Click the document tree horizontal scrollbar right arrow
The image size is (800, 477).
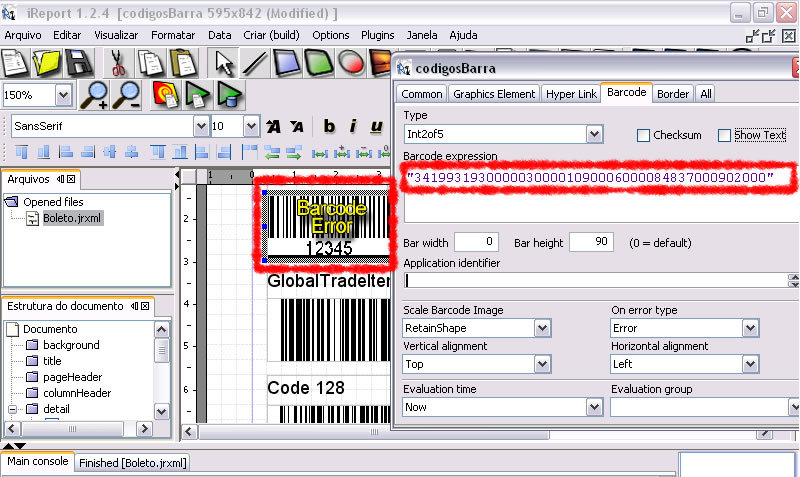pos(145,429)
